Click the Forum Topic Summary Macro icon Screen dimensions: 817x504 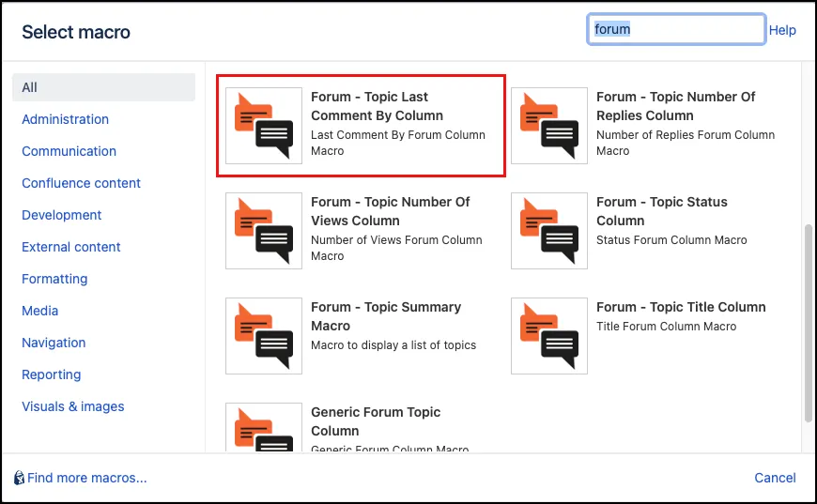264,336
